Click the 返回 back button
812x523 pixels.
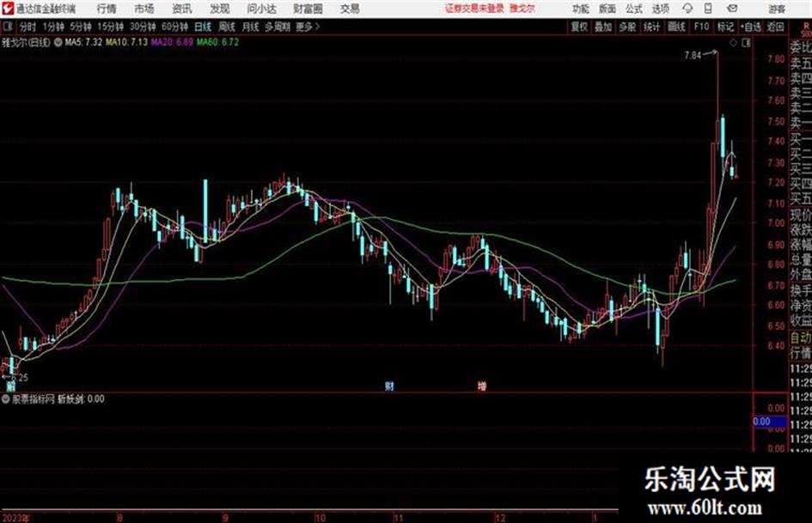pos(775,27)
